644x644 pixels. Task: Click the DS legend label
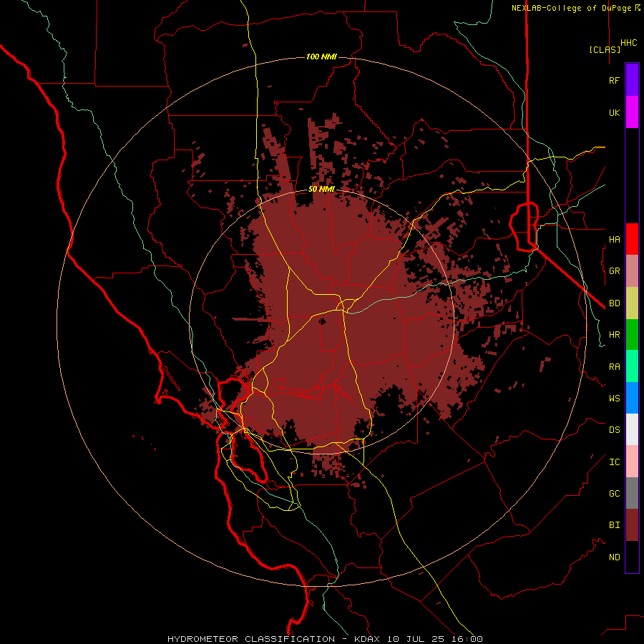tap(614, 429)
